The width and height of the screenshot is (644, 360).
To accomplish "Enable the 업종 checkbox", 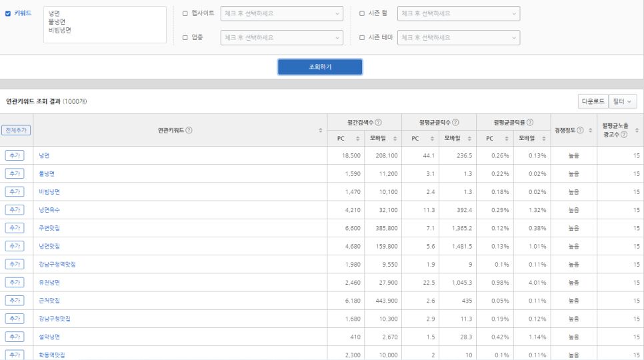I will click(x=185, y=38).
